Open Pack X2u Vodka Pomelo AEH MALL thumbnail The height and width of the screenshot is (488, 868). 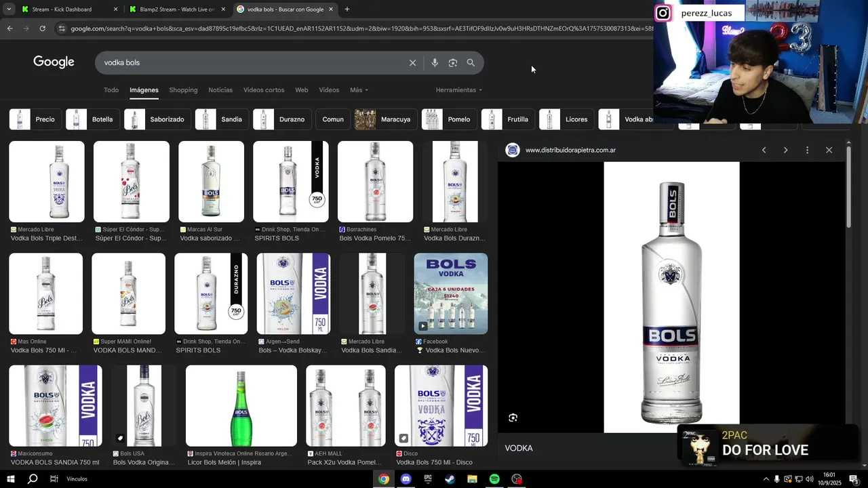point(346,406)
